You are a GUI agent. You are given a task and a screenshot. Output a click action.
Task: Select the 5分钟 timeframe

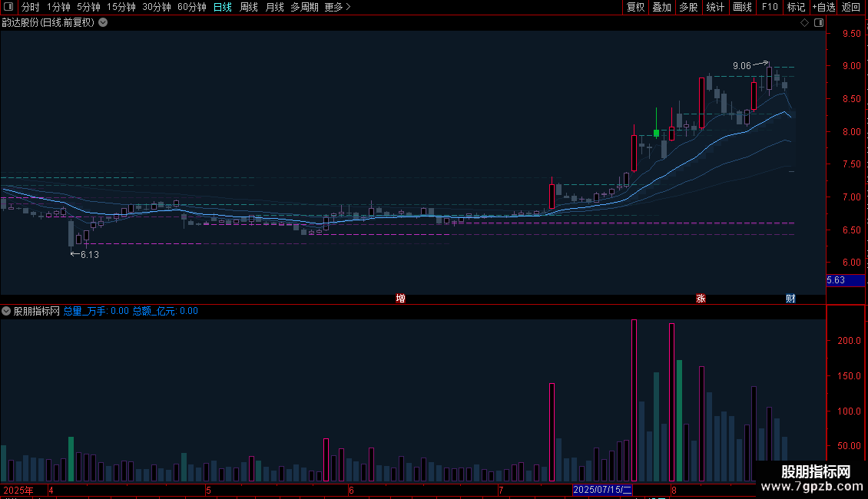pyautogui.click(x=88, y=7)
